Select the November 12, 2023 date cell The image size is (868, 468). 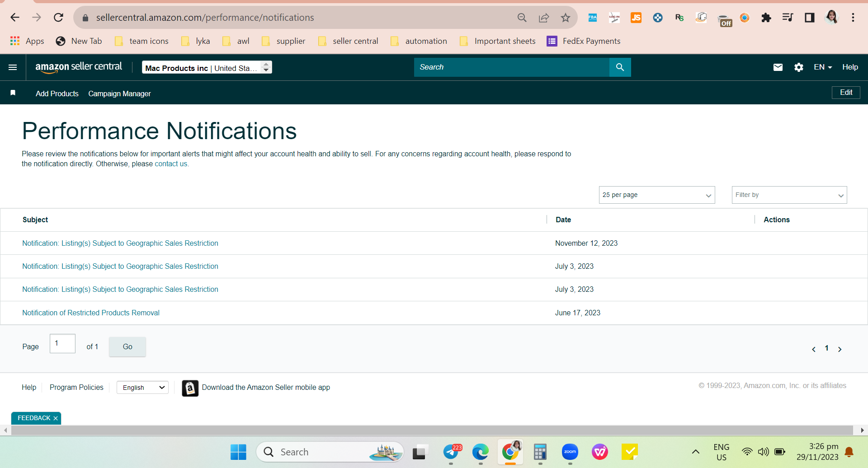[586, 243]
